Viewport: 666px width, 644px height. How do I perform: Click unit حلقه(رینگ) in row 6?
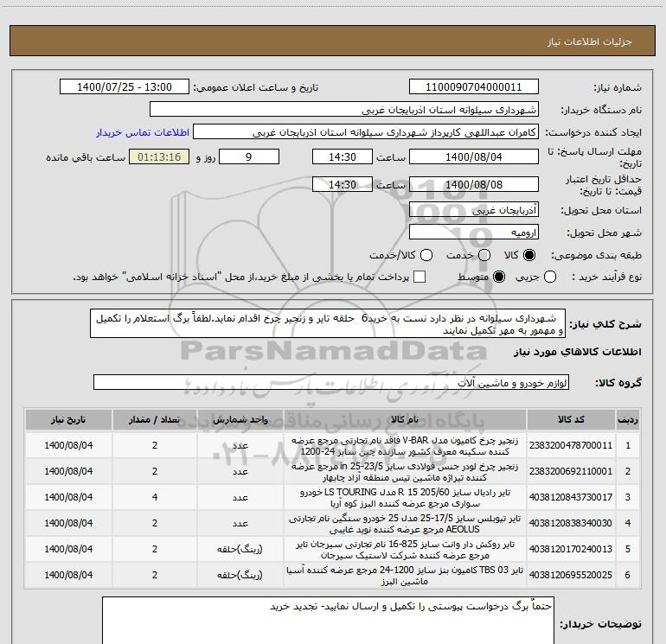click(x=240, y=575)
